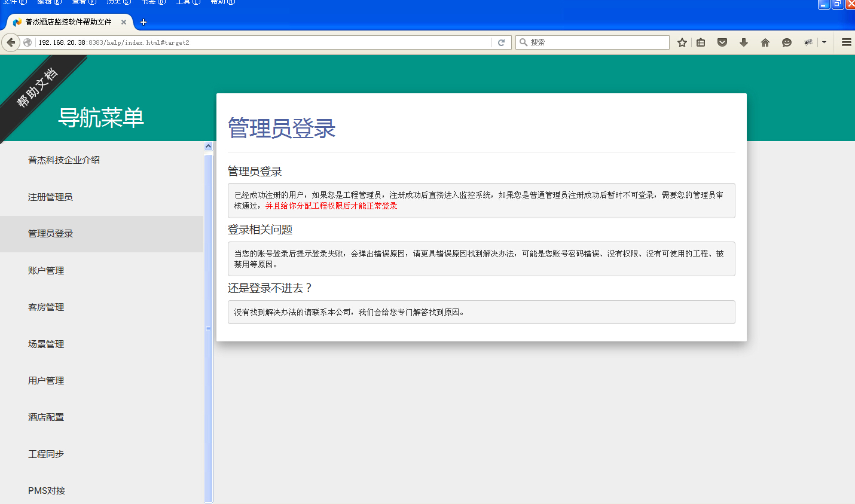Bookmark this page with the star icon
The height and width of the screenshot is (504, 855).
[682, 42]
